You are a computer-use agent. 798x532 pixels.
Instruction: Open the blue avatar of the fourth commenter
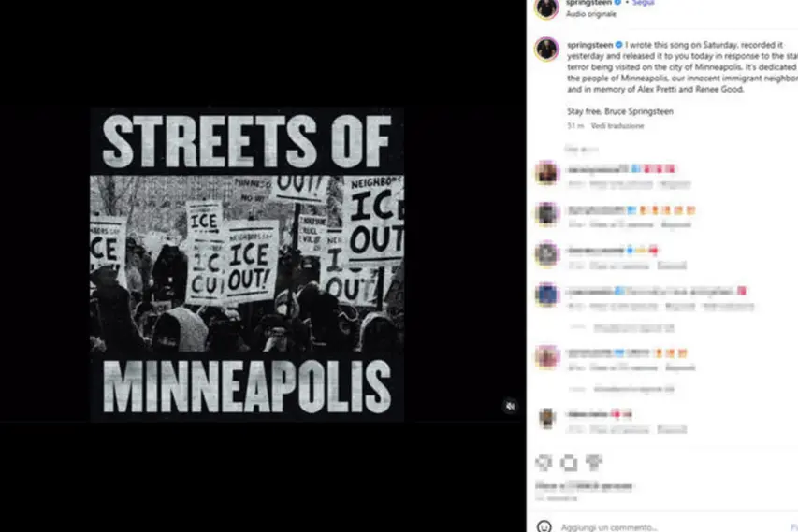click(x=546, y=295)
